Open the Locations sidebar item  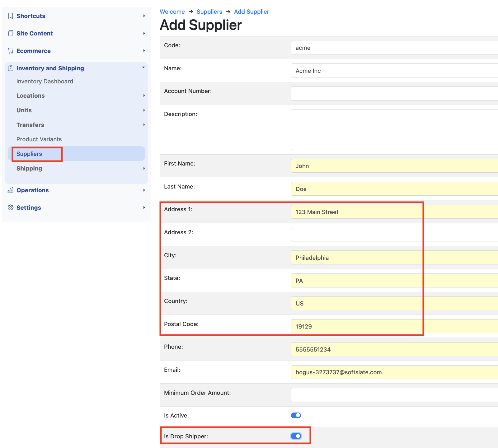pos(31,96)
